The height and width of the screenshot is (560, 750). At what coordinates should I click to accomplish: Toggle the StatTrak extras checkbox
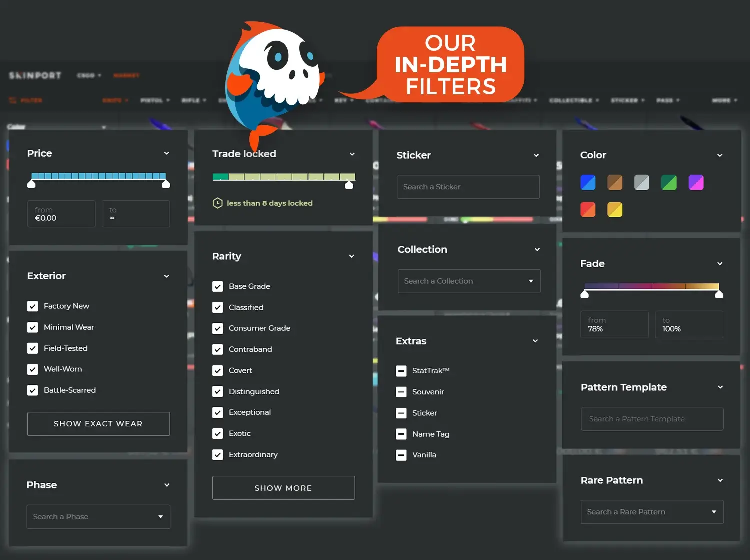click(401, 371)
